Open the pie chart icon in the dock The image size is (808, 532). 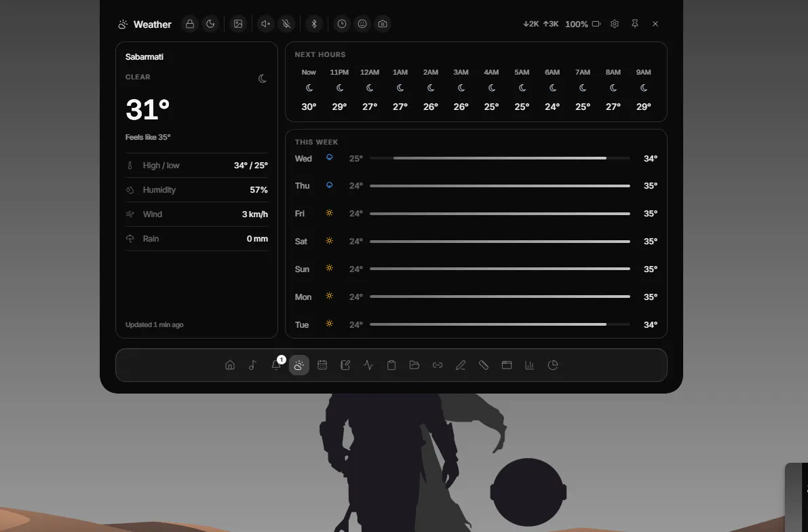click(x=553, y=365)
